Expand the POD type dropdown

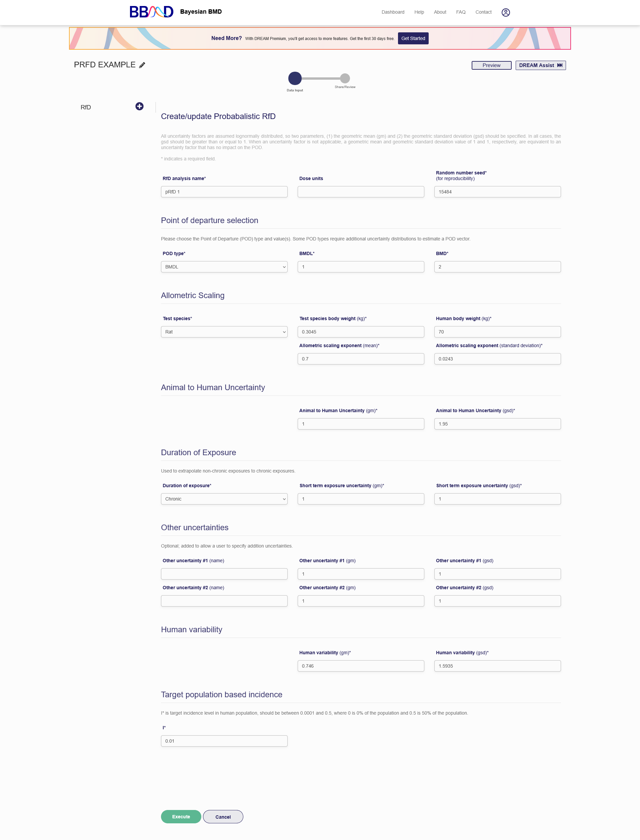(x=224, y=267)
